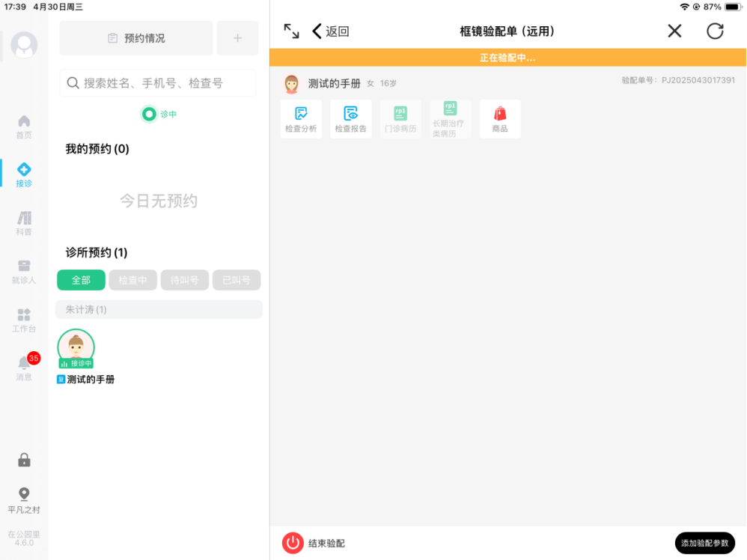747x560 pixels.
Task: Select the 检查中 filter tab
Action: coord(132,280)
